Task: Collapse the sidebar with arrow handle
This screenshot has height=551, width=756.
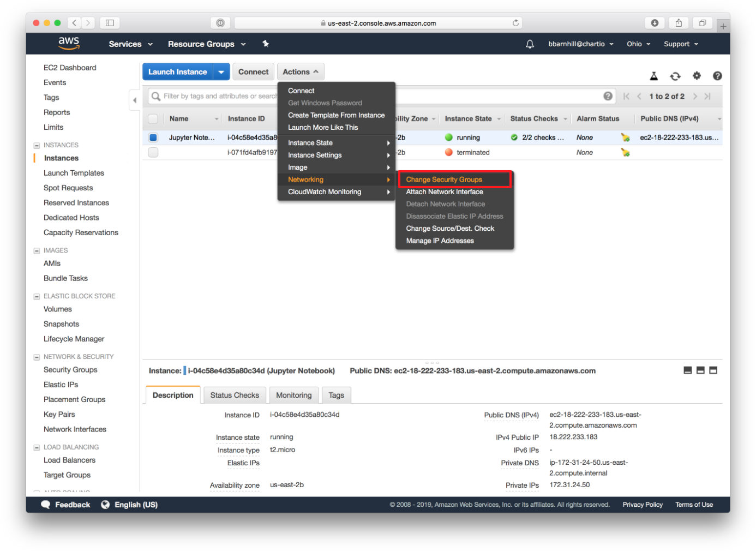Action: point(135,100)
